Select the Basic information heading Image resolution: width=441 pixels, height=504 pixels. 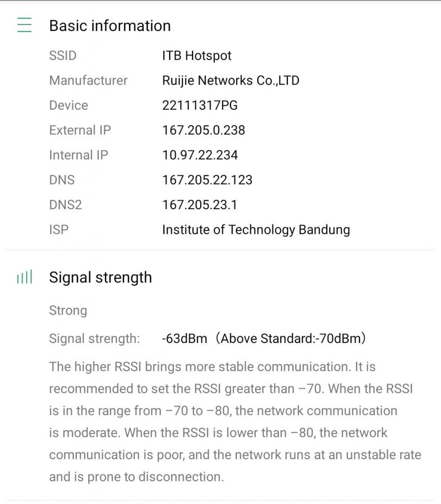click(109, 26)
